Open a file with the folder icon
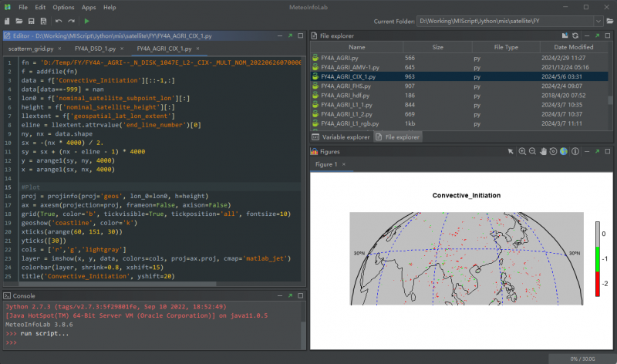The image size is (617, 364). 19,21
